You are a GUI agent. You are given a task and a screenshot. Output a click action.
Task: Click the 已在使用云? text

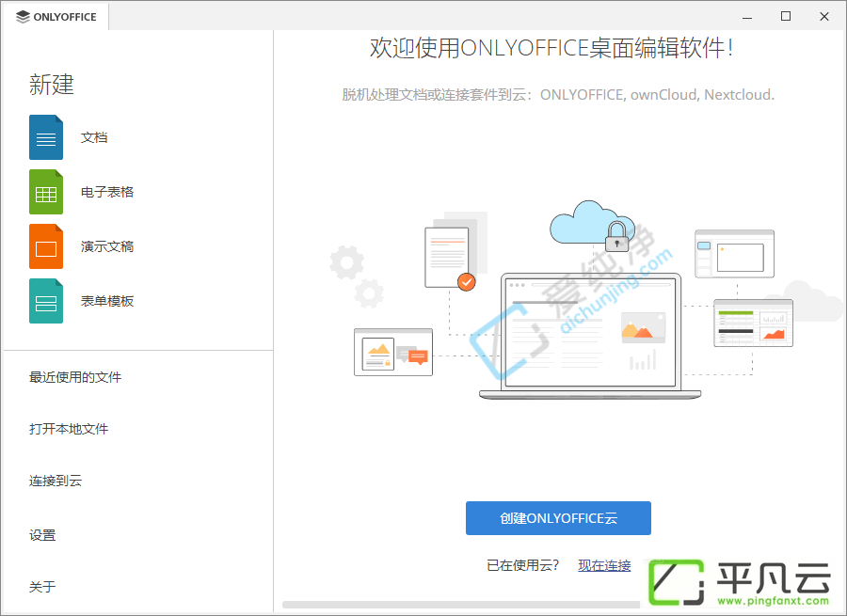click(522, 565)
